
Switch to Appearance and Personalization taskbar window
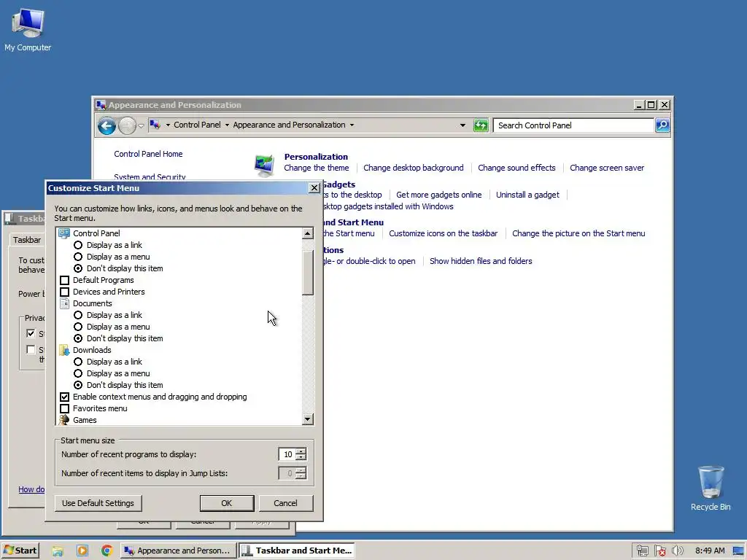pyautogui.click(x=178, y=551)
